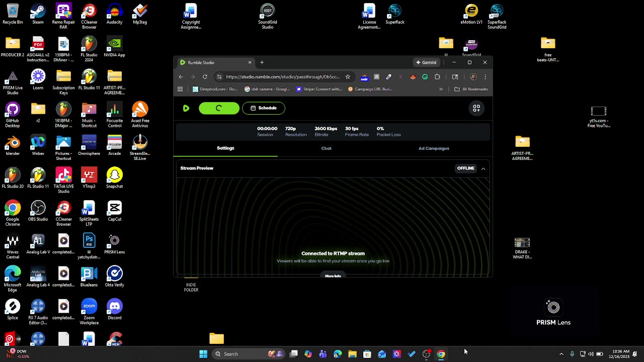Open the DOW stocks widget in taskbar

point(19,354)
